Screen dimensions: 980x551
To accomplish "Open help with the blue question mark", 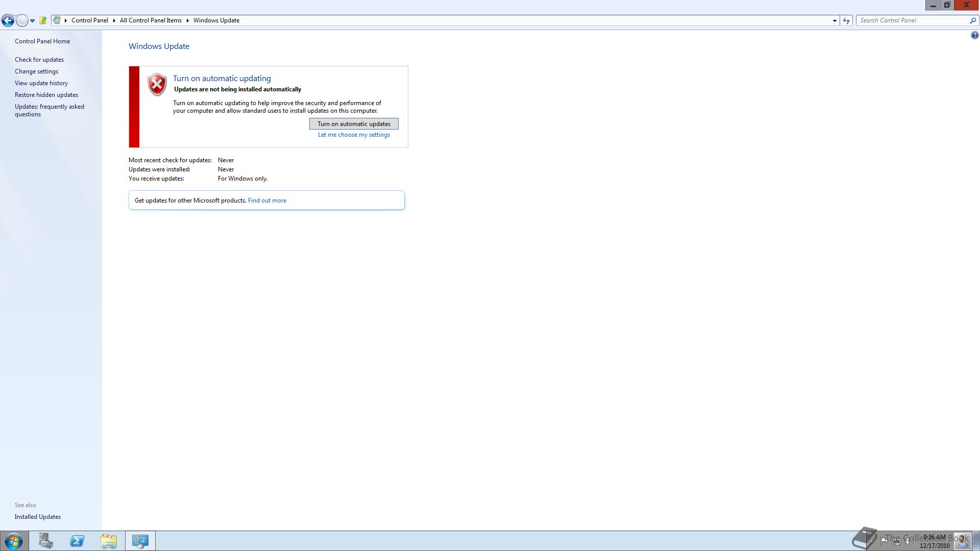I will pyautogui.click(x=974, y=36).
